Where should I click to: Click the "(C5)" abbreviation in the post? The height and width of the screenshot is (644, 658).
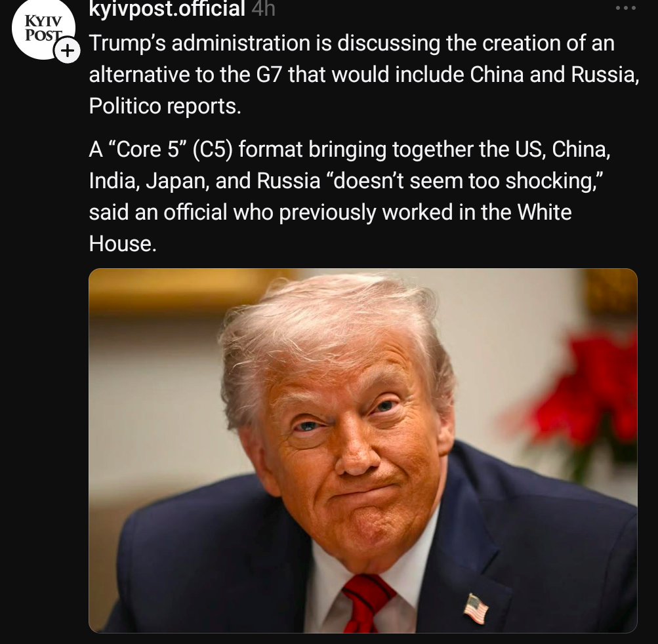click(212, 150)
